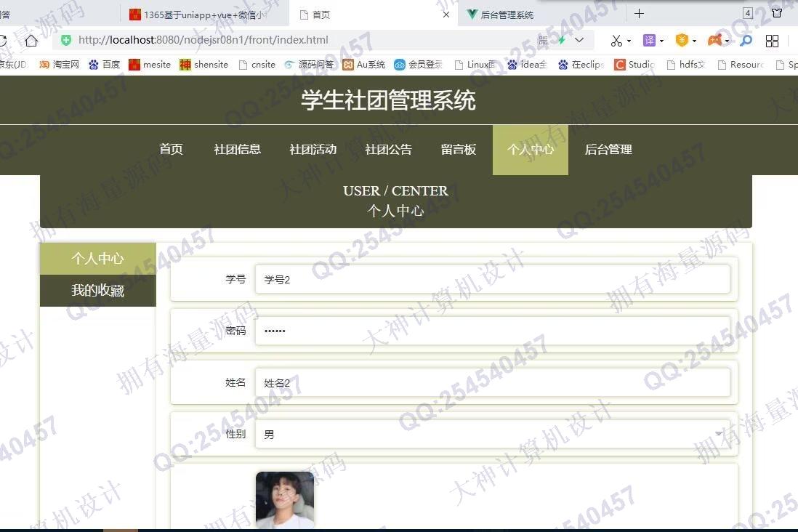The height and width of the screenshot is (532, 798).
Task: Open 社团活动 navigation item
Action: pos(313,149)
